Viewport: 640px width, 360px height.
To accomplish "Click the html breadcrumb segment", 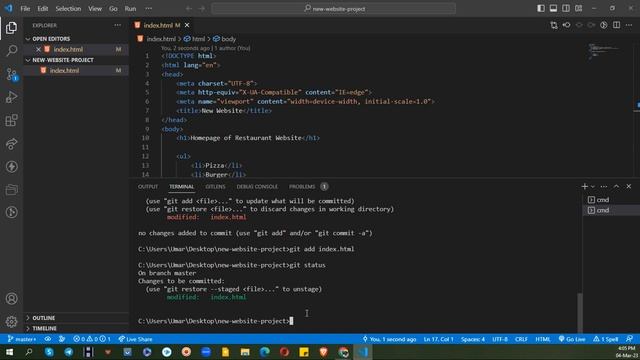I will pos(194,39).
